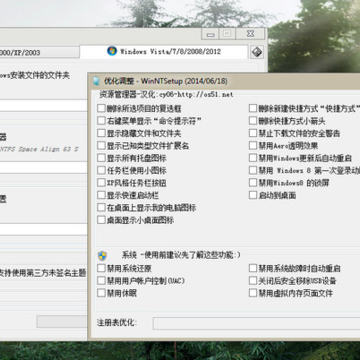Toggle 禁用Aero透明效果 checkbox
Screen dimensions: 360x360
point(253,146)
